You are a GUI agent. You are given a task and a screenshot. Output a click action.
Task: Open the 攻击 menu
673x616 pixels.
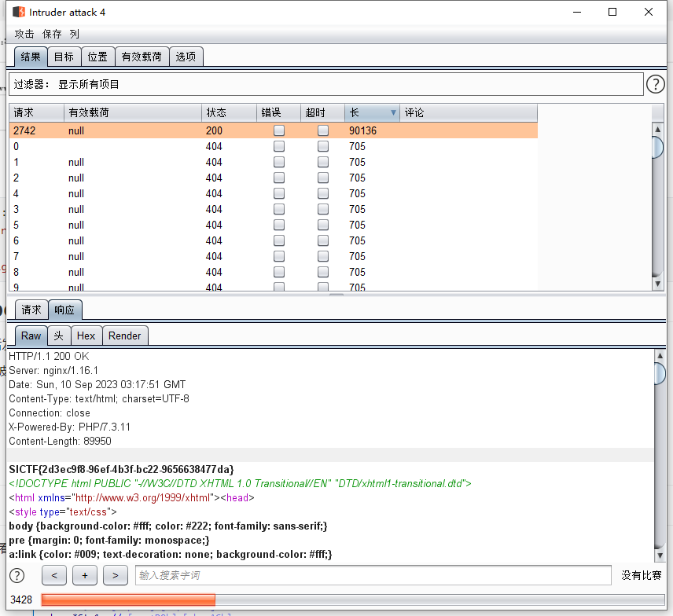[24, 34]
